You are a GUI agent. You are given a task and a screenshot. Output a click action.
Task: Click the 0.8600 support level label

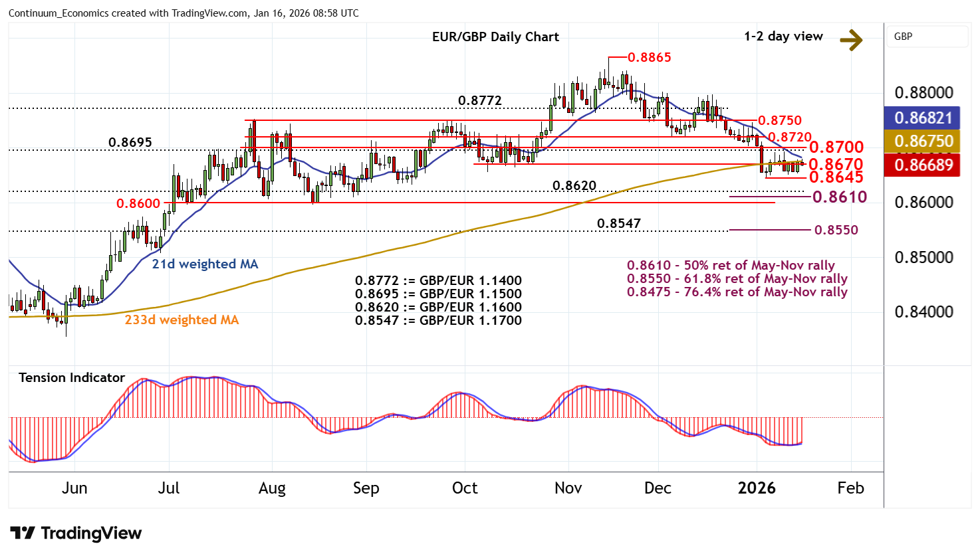pos(138,204)
